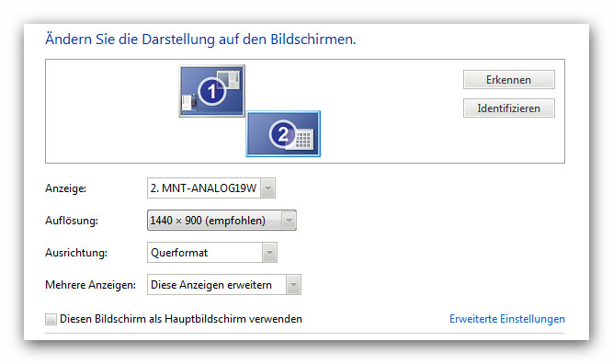Click the 'Mehrere Anzeigen:' label text
Screen dimensions: 613x364
(x=91, y=285)
